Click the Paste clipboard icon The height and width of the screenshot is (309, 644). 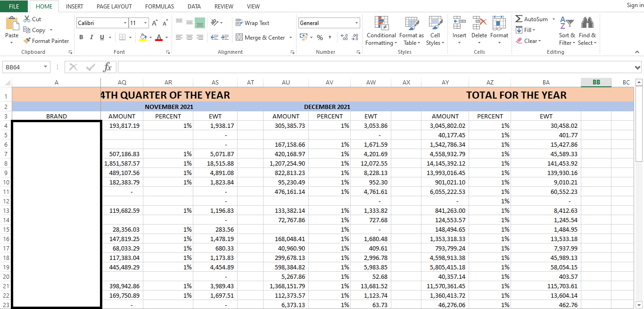[x=12, y=24]
